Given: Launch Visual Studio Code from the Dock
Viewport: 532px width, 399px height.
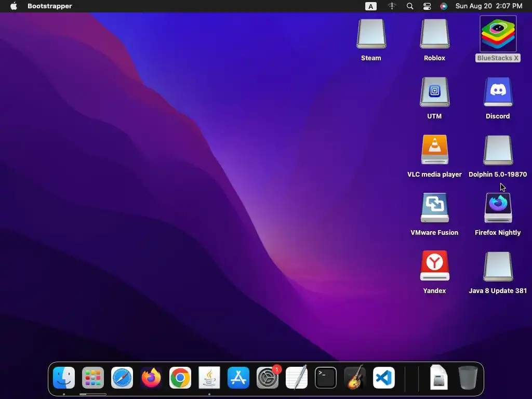Looking at the screenshot, I should (384, 378).
